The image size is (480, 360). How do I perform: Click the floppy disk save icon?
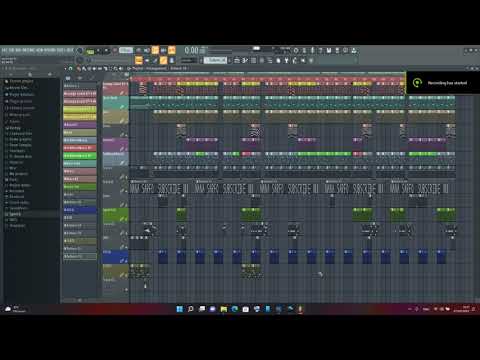[x=328, y=50]
